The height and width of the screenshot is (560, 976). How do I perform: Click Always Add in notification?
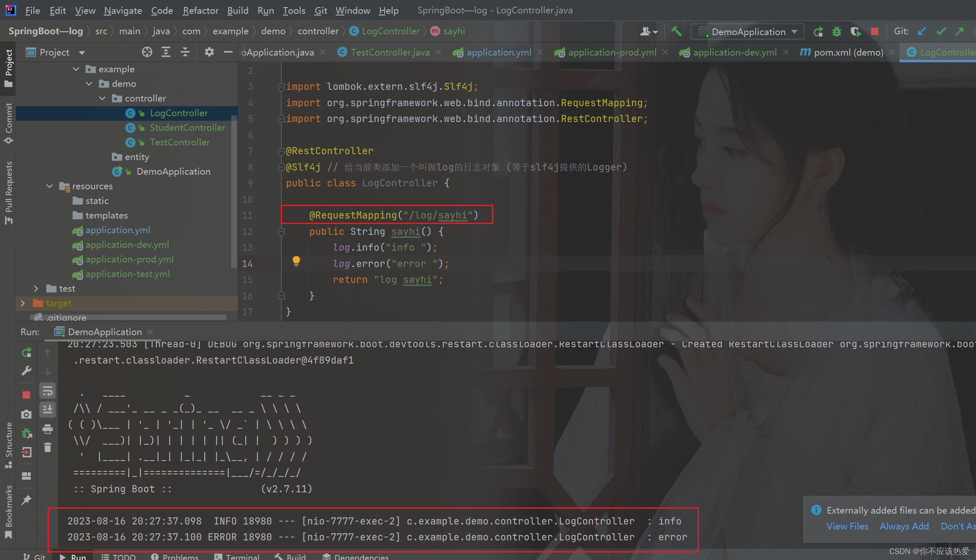[x=904, y=526]
